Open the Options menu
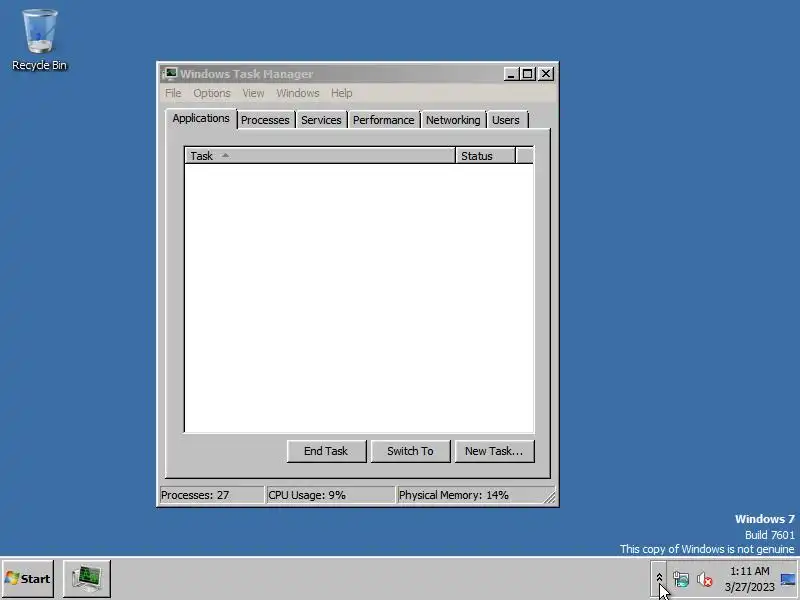The image size is (800, 600). [x=212, y=93]
